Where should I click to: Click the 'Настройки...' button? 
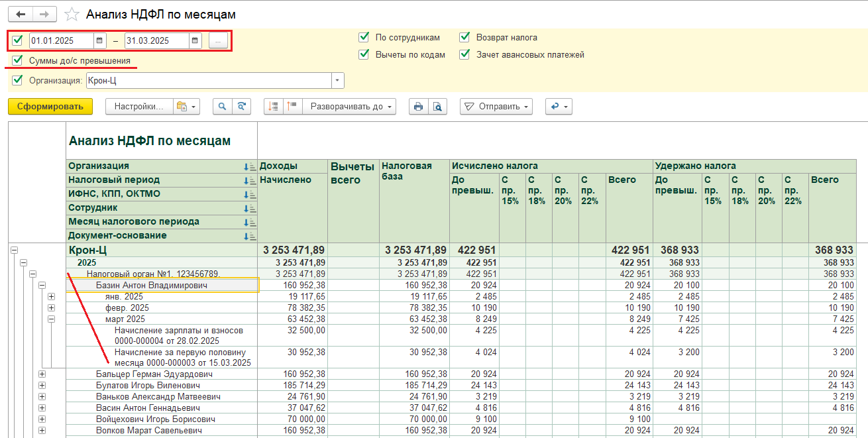pos(138,106)
